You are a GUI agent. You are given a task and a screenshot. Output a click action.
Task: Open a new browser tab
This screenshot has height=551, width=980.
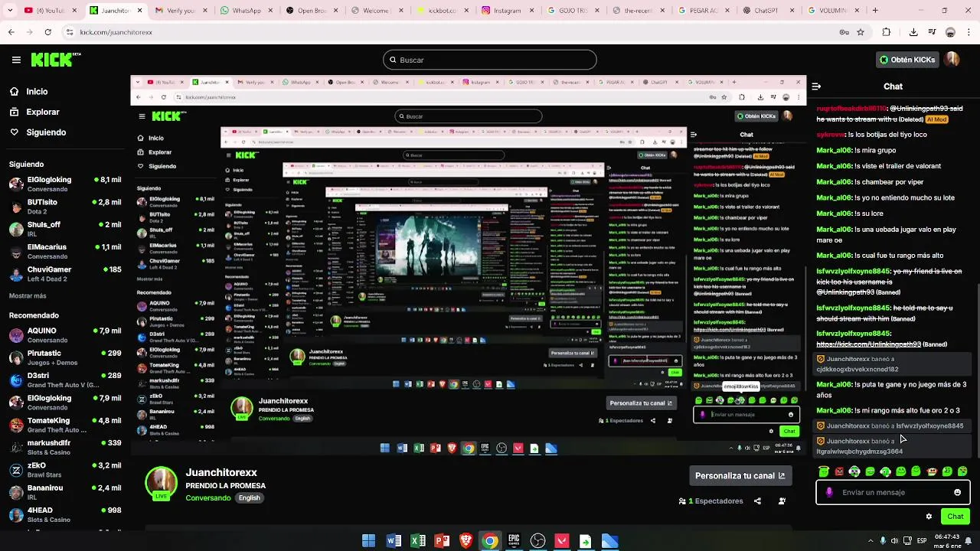(x=874, y=11)
